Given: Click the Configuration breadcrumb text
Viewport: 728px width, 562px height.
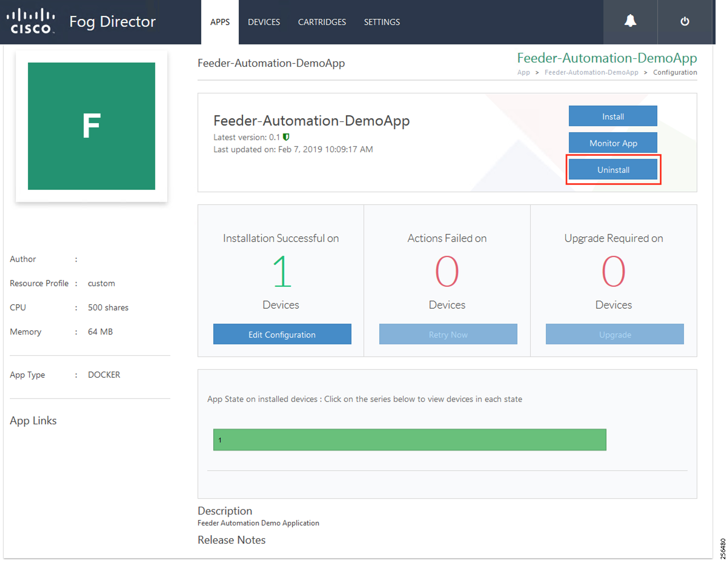Looking at the screenshot, I should [x=675, y=72].
